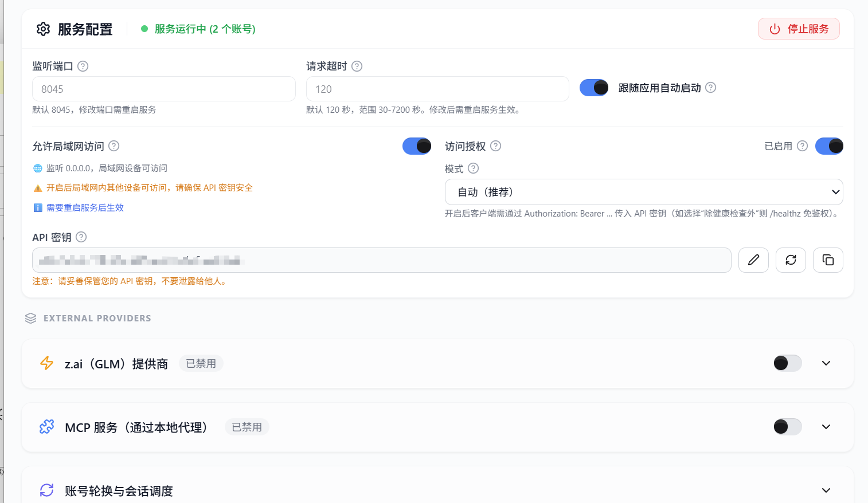Edit the API key with pencil icon
Viewport: 868px width, 503px height.
pyautogui.click(x=753, y=260)
